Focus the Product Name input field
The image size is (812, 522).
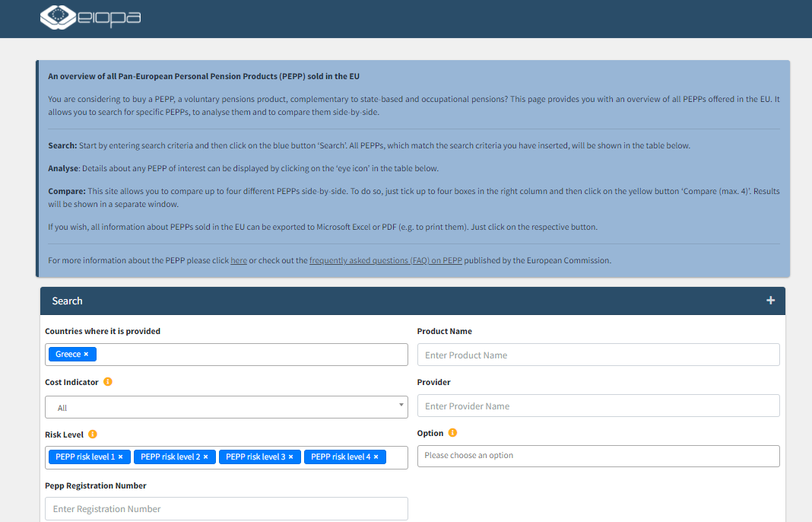[598, 355]
